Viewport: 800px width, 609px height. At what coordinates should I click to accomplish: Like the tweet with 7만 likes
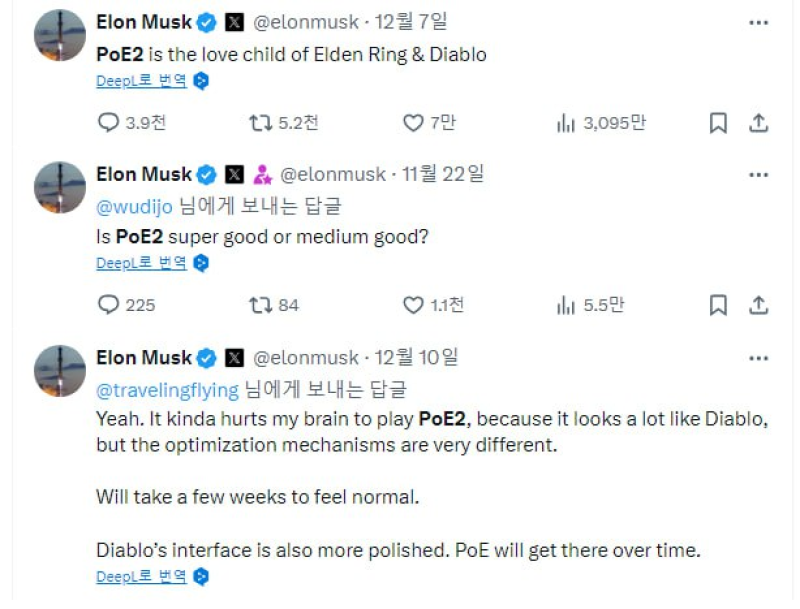coord(413,123)
